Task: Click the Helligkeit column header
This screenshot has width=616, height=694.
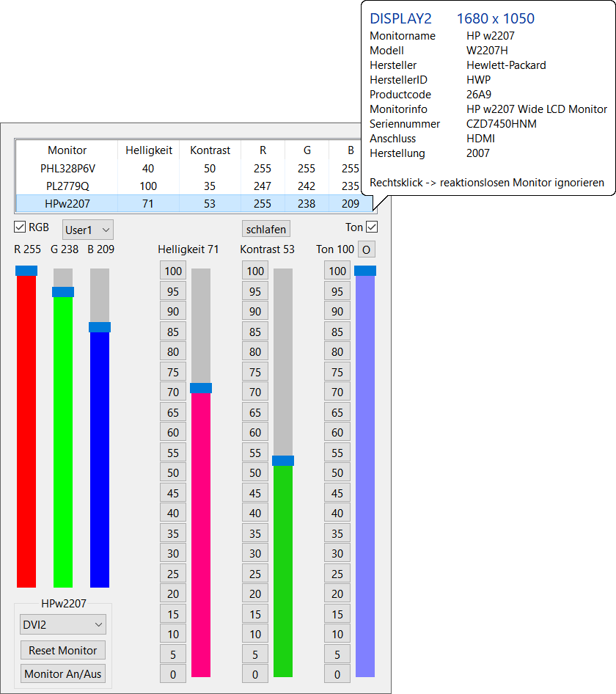Action: 149,150
